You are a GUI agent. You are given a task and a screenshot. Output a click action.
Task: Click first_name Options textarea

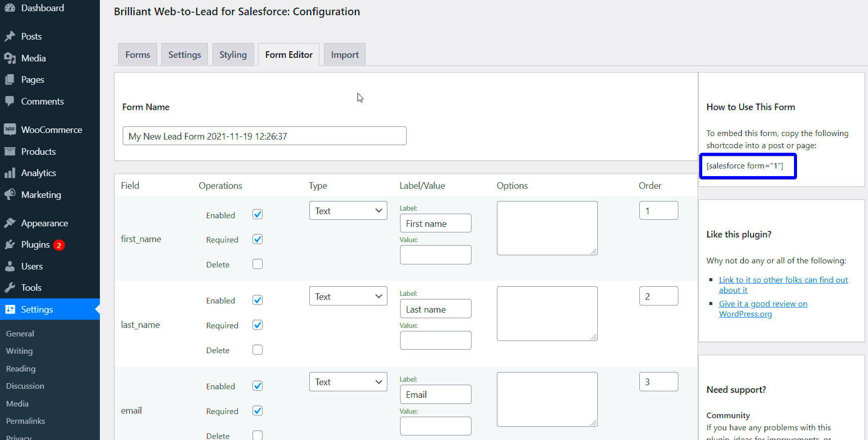(x=547, y=228)
